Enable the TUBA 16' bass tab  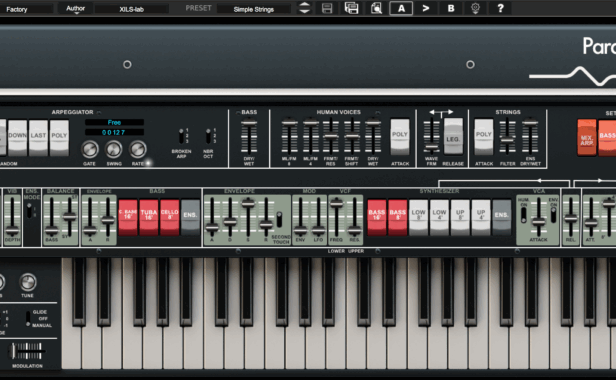click(148, 217)
